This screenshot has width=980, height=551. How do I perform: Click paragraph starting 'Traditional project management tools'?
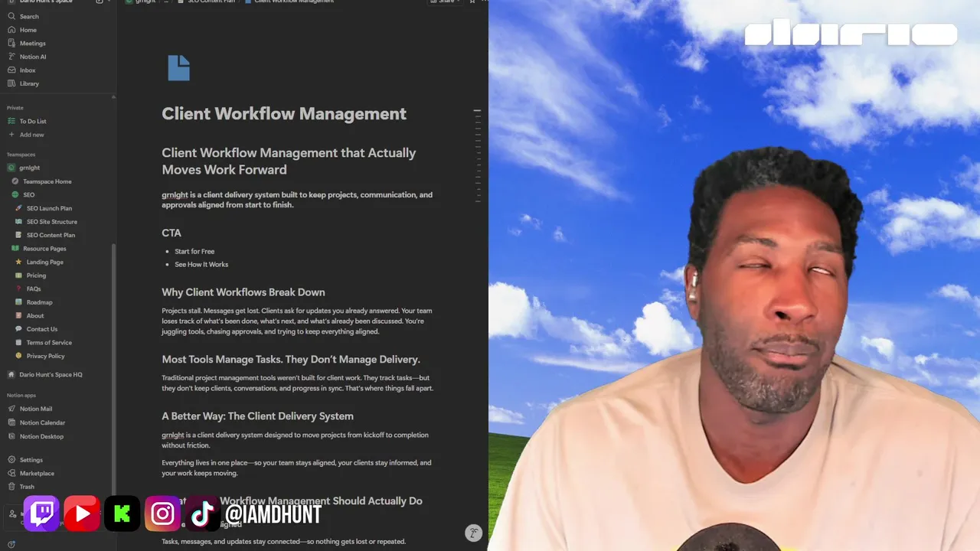[297, 383]
